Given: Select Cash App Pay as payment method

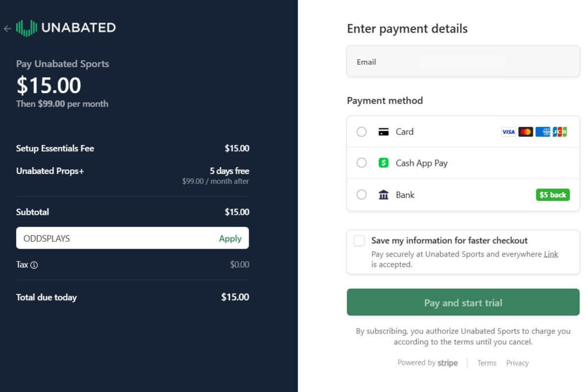Looking at the screenshot, I should [361, 163].
